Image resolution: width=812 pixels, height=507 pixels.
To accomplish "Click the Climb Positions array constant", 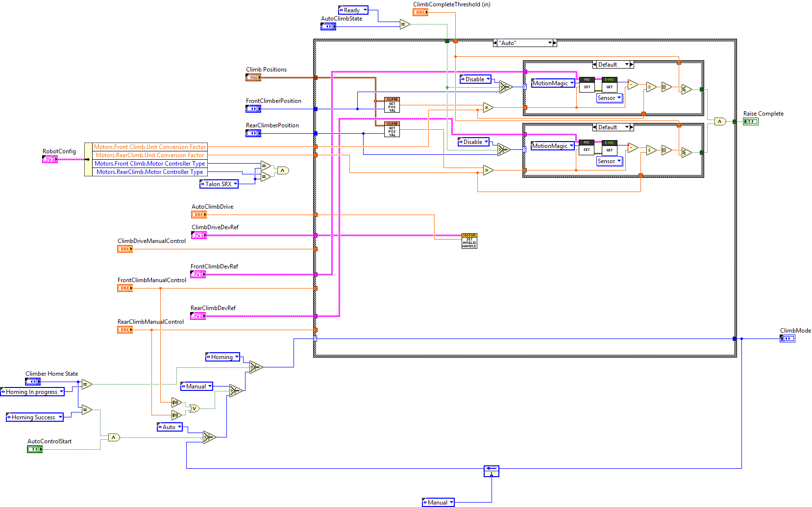I will (x=252, y=77).
